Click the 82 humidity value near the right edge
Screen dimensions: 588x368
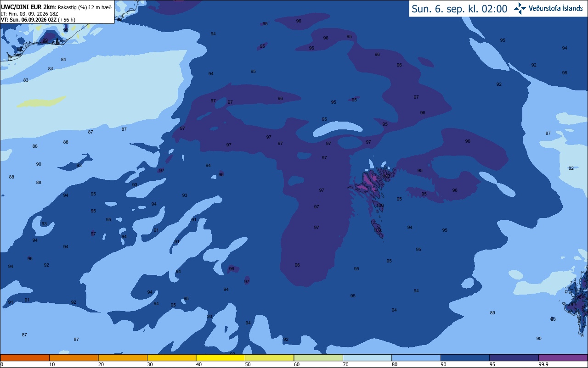571,168
